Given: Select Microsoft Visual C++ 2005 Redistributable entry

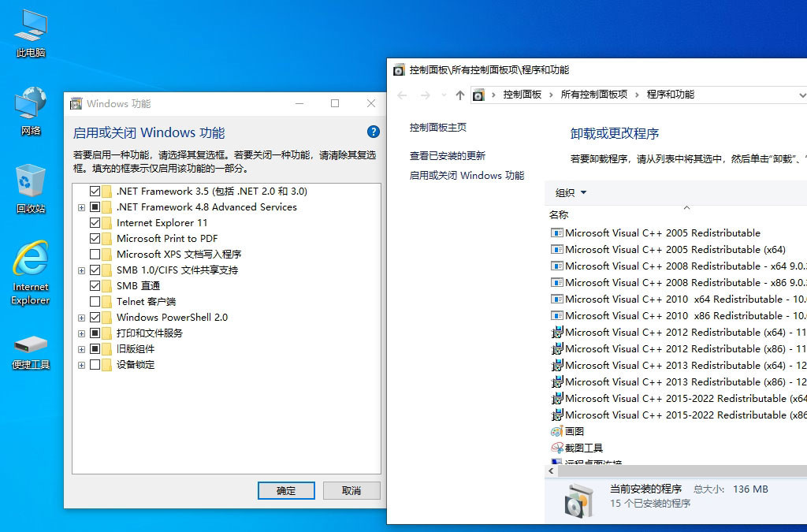Looking at the screenshot, I should (x=655, y=233).
